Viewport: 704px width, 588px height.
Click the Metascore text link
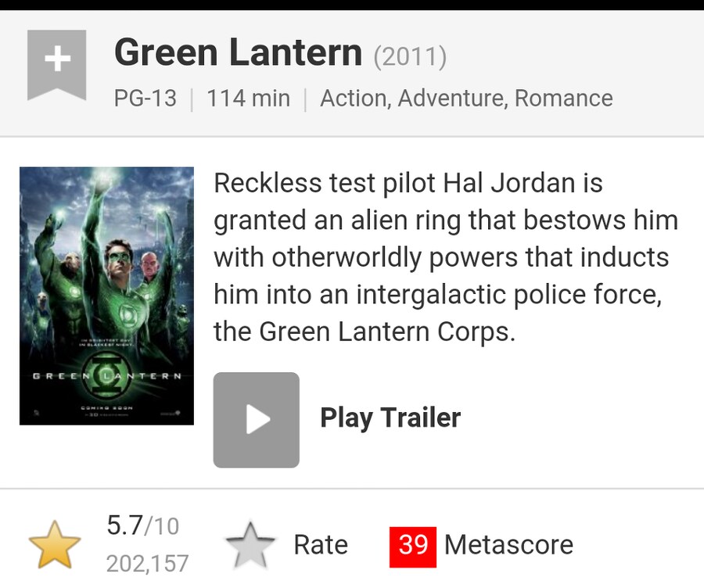[508, 544]
